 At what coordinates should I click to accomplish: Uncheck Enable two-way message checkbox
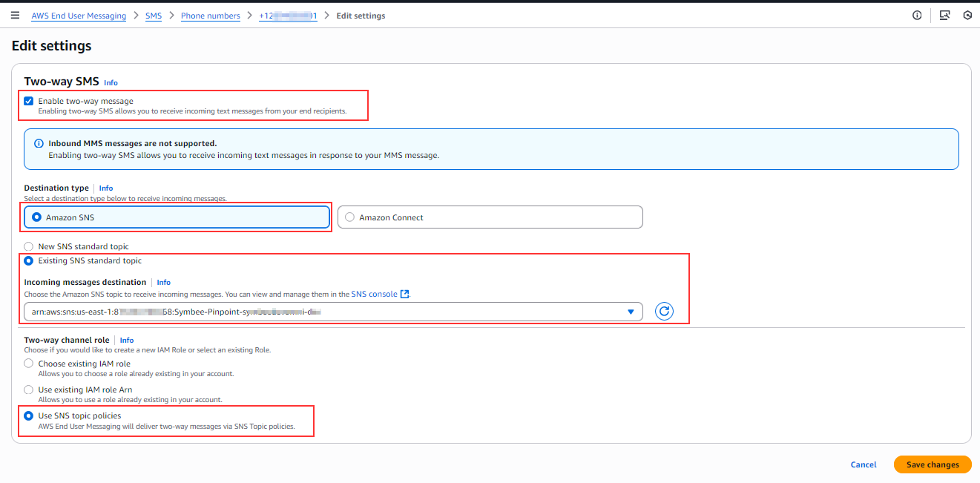(29, 102)
